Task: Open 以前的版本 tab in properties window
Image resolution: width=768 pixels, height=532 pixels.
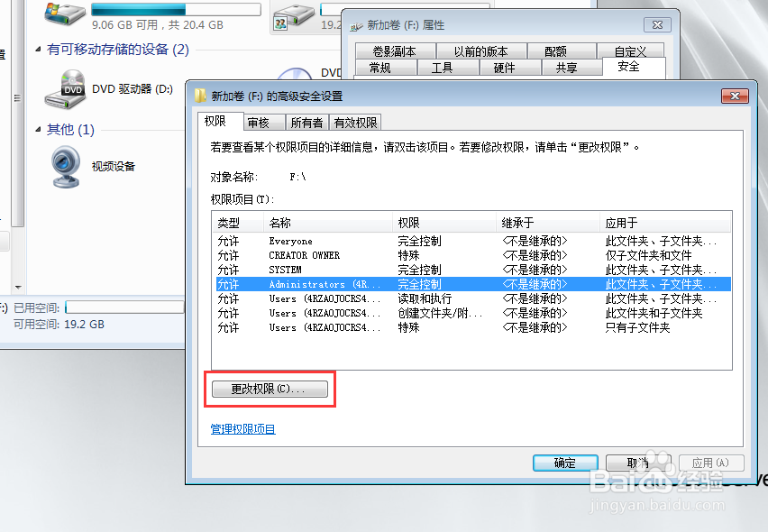Action: (x=481, y=51)
